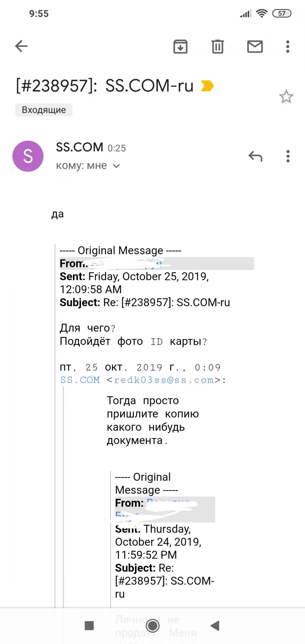Tap the Android home circle button
This screenshot has width=305, height=644.
pos(152,625)
